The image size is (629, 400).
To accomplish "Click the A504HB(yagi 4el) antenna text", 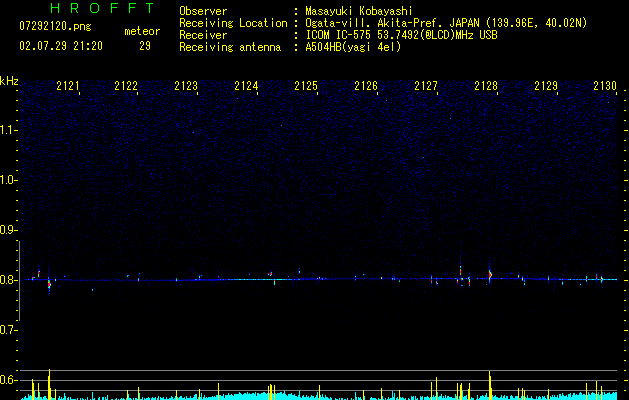I will pyautogui.click(x=353, y=47).
